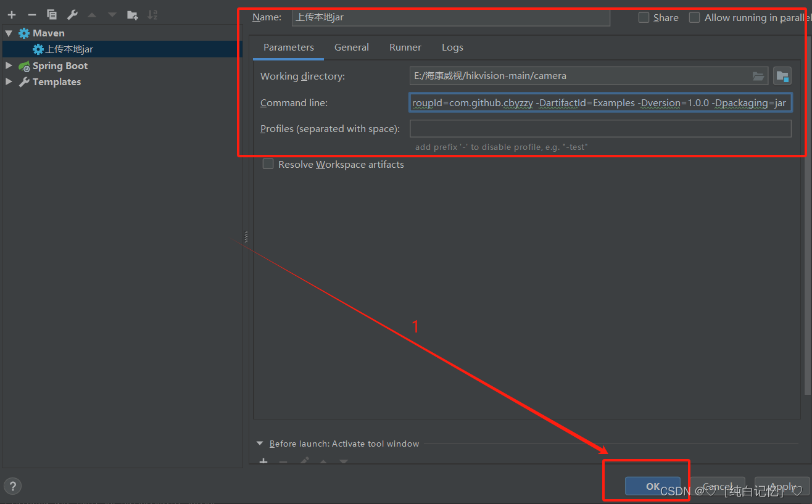Screen dimensions: 812x504
Task: Enable the Share checkbox
Action: [644, 17]
